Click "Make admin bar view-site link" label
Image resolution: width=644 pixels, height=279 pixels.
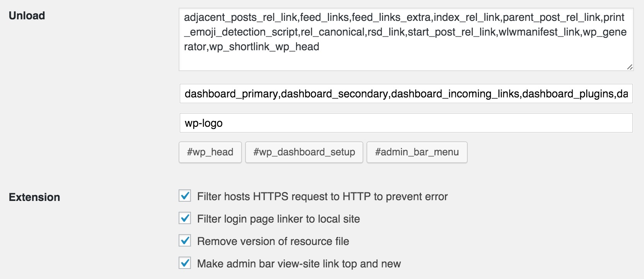[x=299, y=264]
